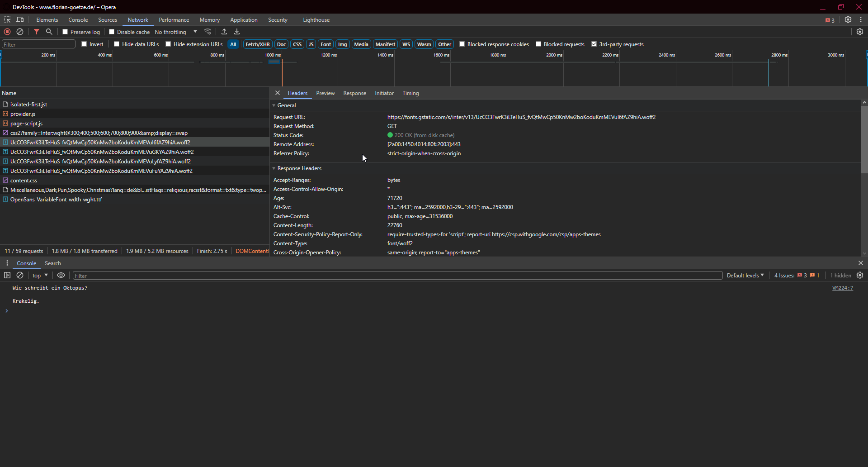Select the content.css request

click(24, 181)
